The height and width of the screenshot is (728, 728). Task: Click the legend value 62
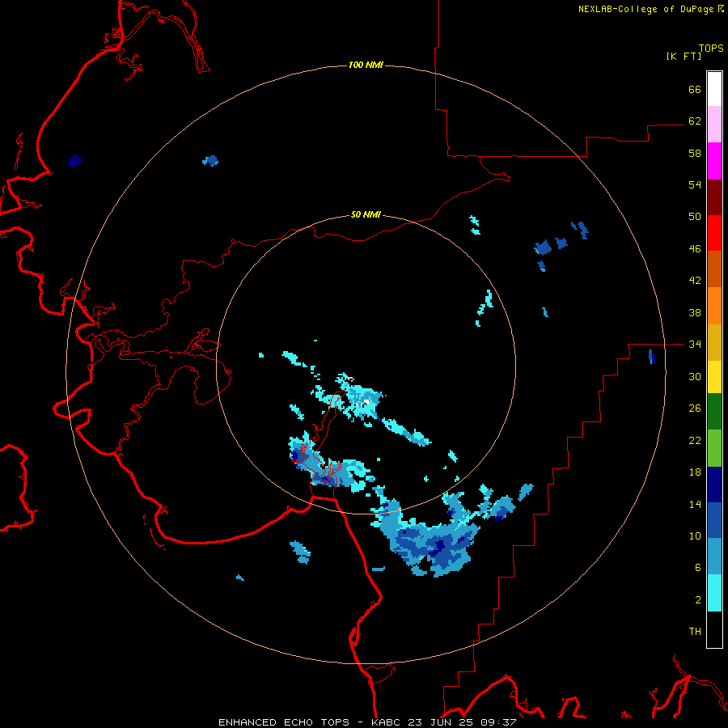[x=695, y=121]
